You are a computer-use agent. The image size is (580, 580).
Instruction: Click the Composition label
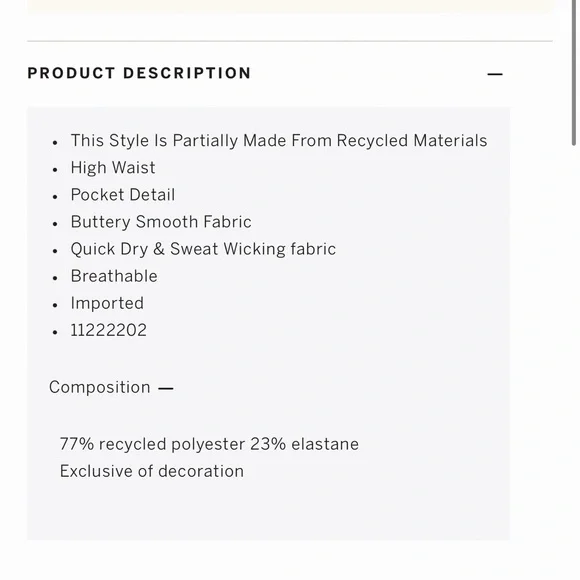(x=100, y=387)
